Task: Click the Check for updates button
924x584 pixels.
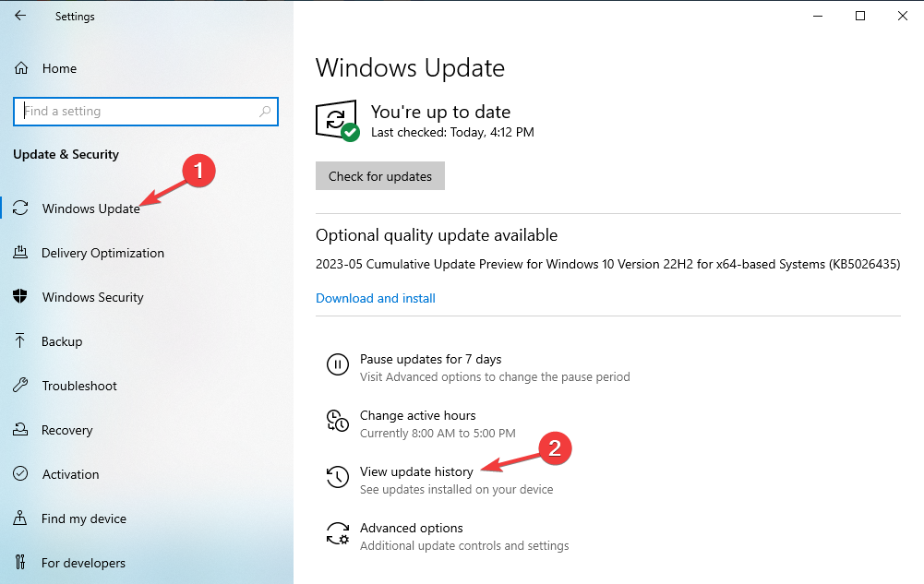Action: (380, 176)
